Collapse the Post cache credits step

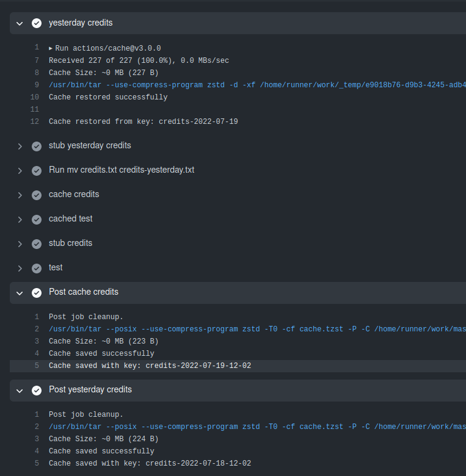20,293
